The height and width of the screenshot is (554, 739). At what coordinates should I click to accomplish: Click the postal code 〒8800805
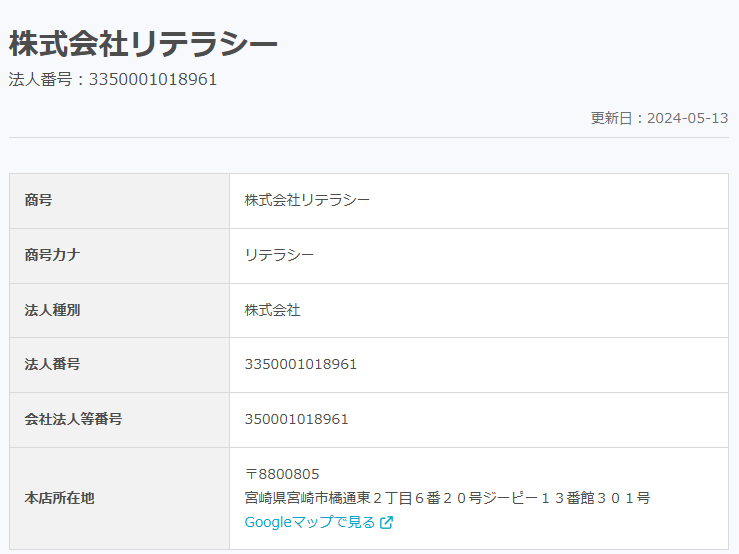pos(282,474)
